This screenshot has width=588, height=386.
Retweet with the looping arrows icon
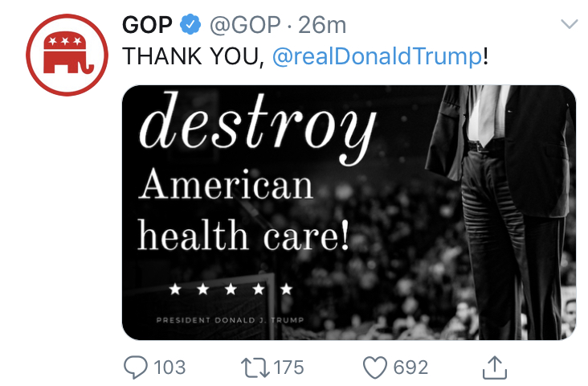point(255,368)
